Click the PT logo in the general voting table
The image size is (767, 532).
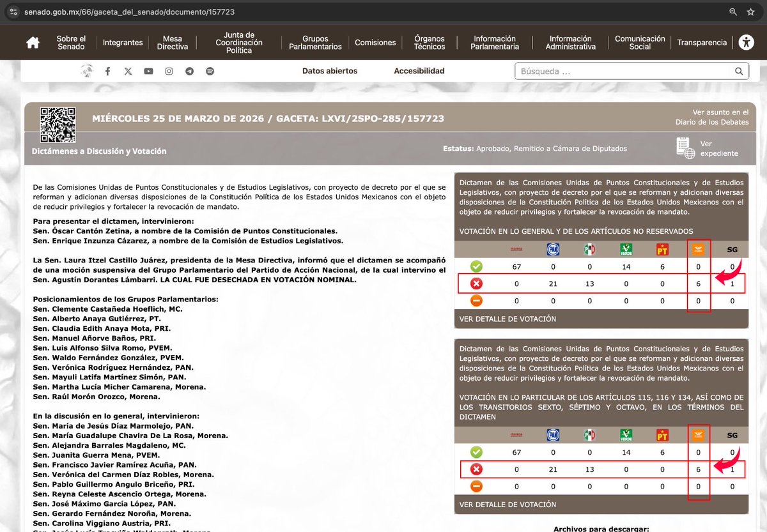pyautogui.click(x=662, y=249)
